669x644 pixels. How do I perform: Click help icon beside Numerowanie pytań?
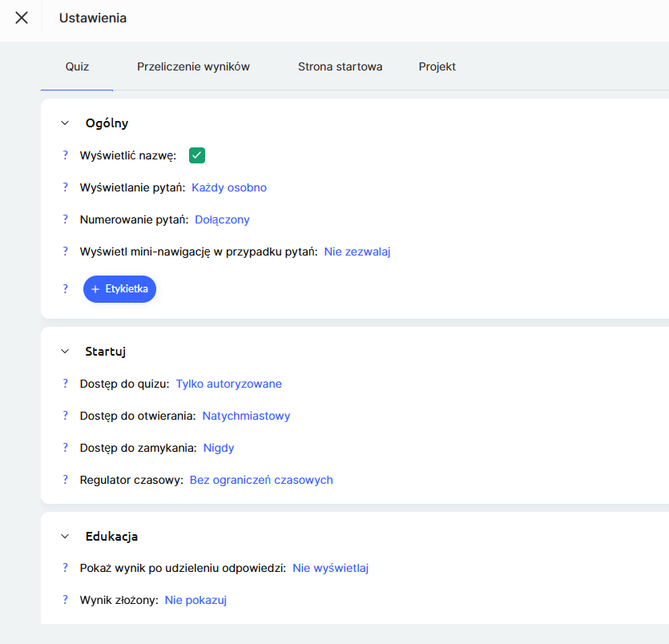[66, 219]
